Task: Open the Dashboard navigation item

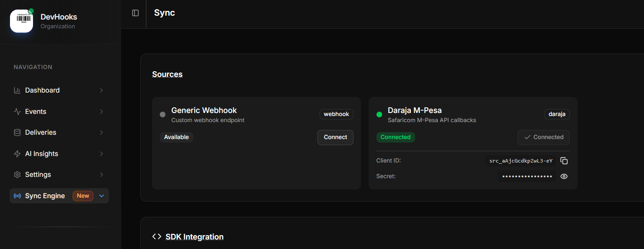Action: tap(59, 90)
